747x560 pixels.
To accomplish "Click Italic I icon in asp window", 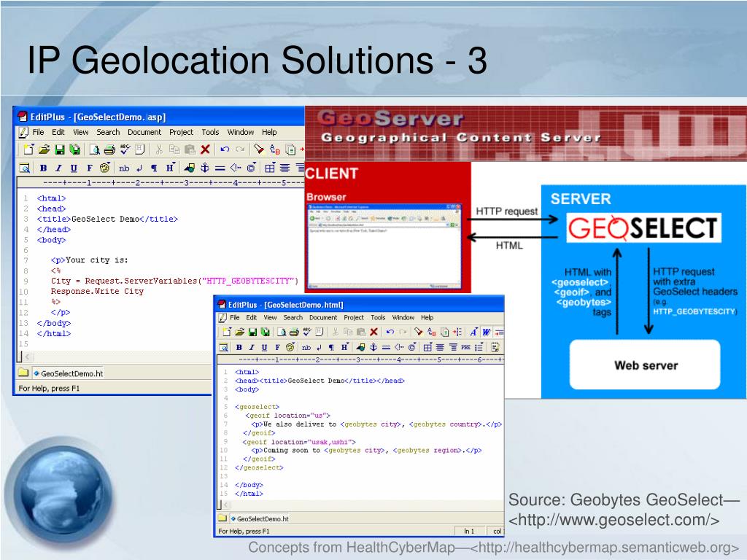I will tap(58, 168).
